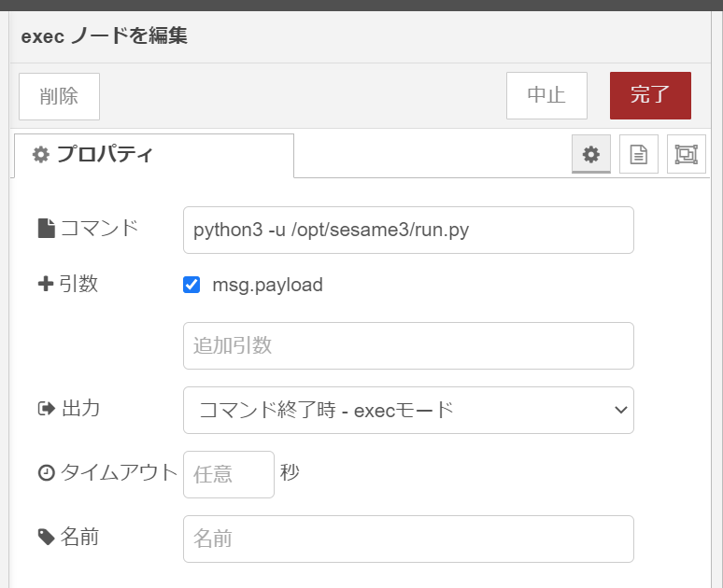Click the plus icon beside 引数 label
Viewport: 723px width, 588px height.
pyautogui.click(x=46, y=284)
